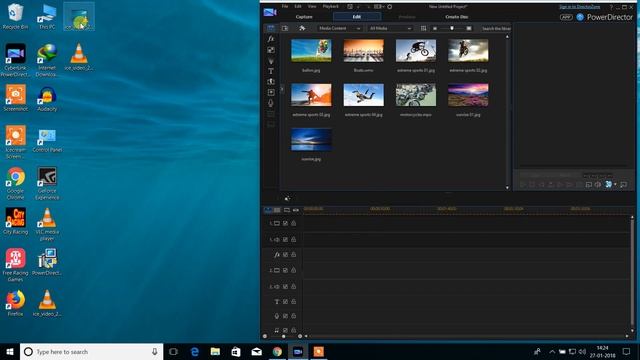Switch to storyboard view icon above tracks
Image resolution: width=640 pixels, height=360 pixels.
[277, 210]
